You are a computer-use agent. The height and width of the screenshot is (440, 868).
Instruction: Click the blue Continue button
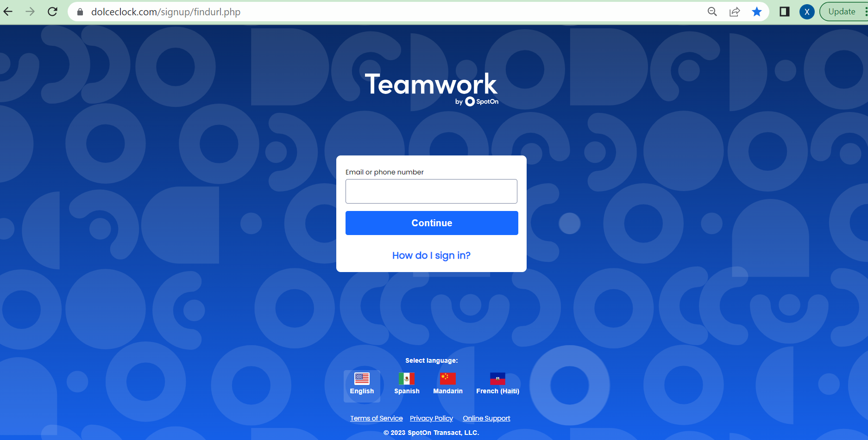[x=432, y=223]
